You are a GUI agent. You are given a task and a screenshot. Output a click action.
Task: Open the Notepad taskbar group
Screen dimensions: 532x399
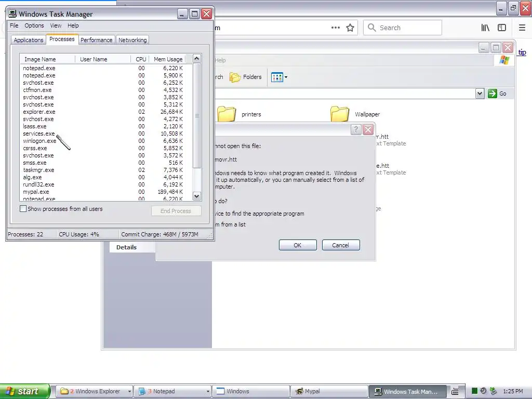tap(172, 391)
